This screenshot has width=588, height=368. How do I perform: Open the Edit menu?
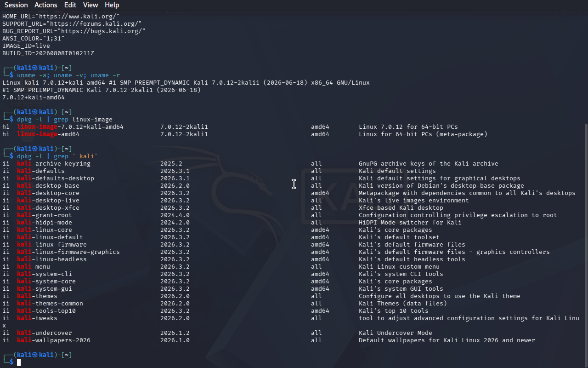[70, 5]
